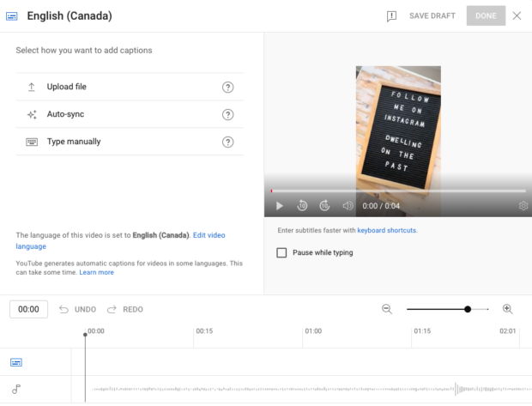The image size is (532, 406).
Task: Click the 00:00 timecode input field
Action: coord(29,309)
